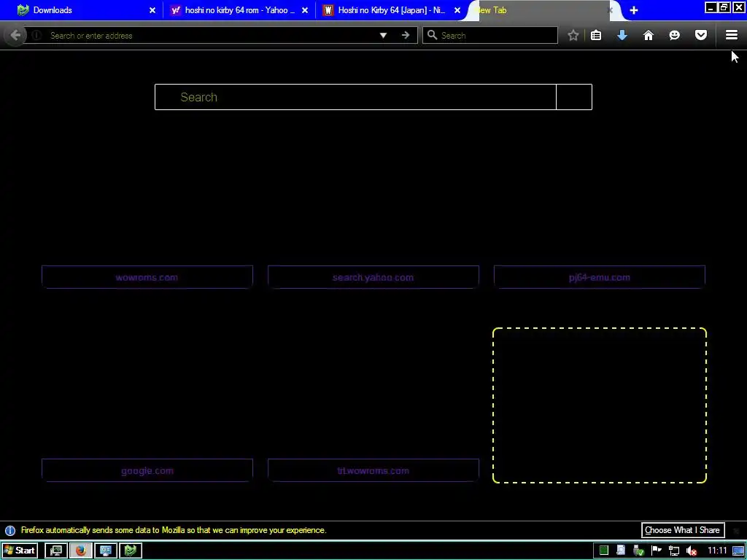Image resolution: width=747 pixels, height=560 pixels.
Task: Go to the Home page icon
Action: pos(649,35)
